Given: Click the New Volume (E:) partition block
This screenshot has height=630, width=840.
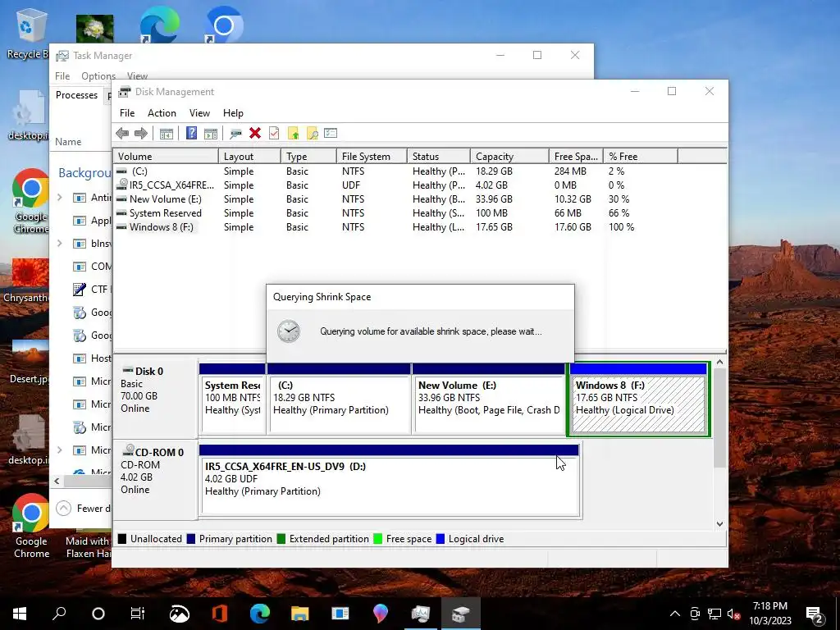Looking at the screenshot, I should [489, 399].
